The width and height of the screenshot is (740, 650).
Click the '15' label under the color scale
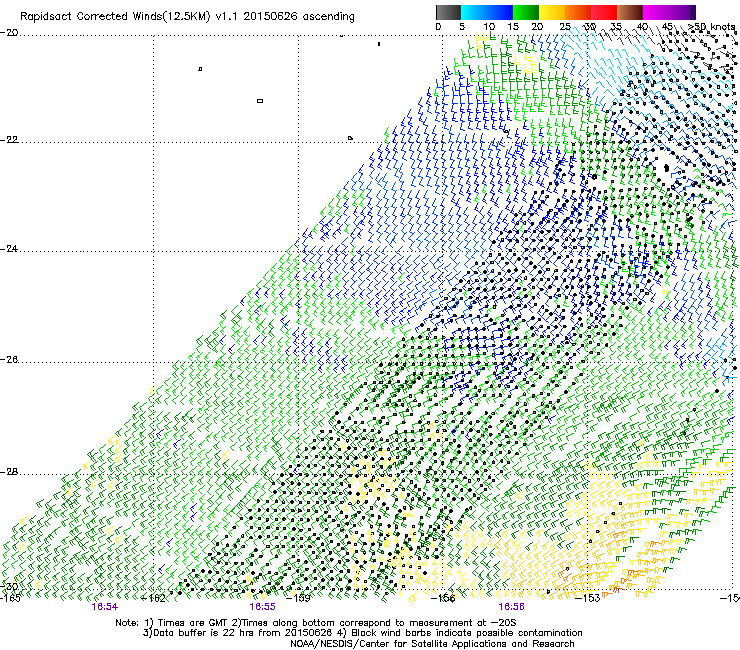pyautogui.click(x=513, y=27)
